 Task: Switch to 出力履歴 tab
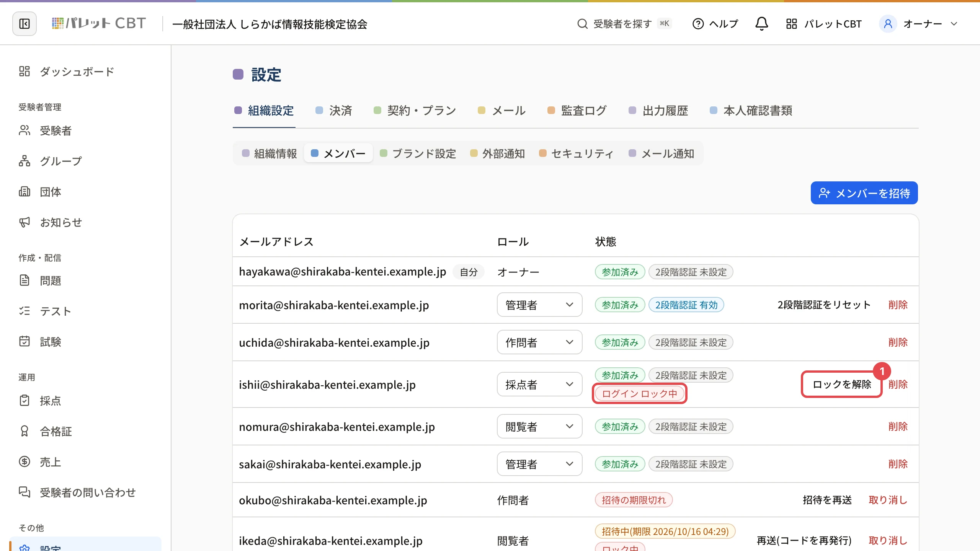(x=658, y=111)
